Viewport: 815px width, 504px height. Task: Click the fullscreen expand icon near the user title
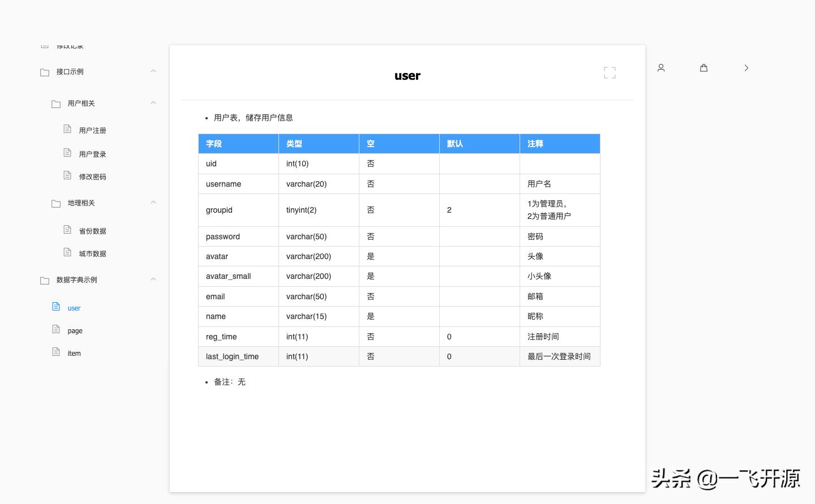click(610, 72)
